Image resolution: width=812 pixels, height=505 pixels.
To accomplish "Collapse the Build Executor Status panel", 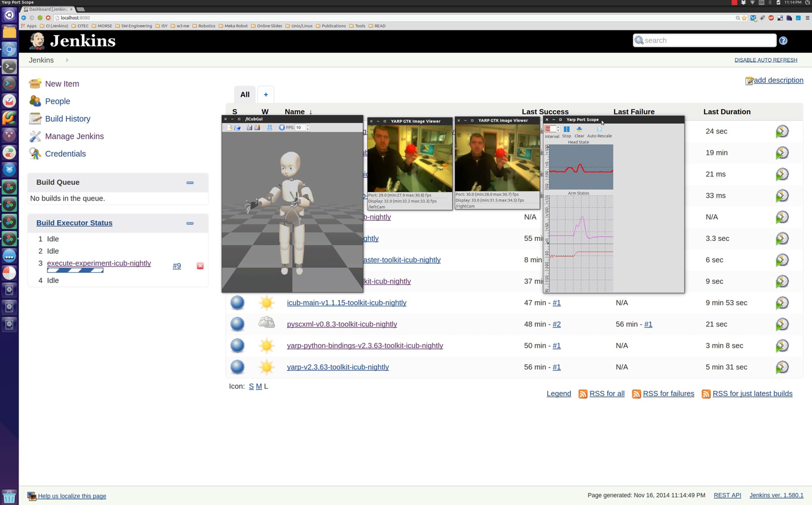I will [190, 223].
